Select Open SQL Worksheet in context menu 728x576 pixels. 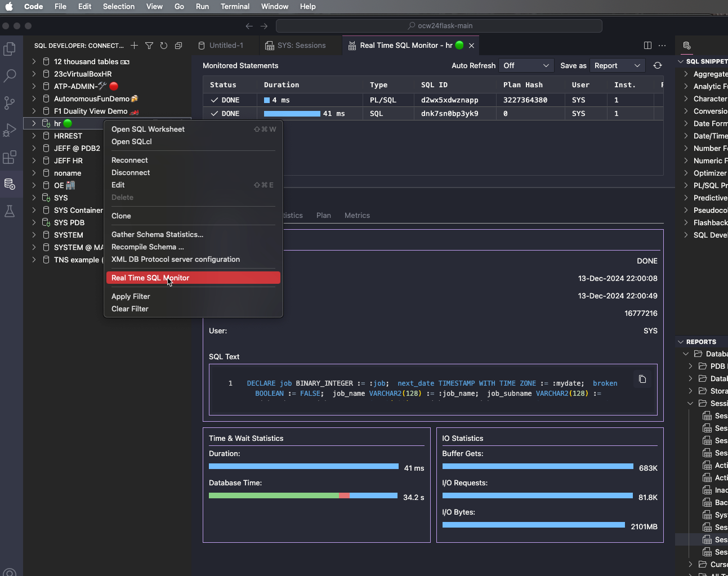coord(193,129)
